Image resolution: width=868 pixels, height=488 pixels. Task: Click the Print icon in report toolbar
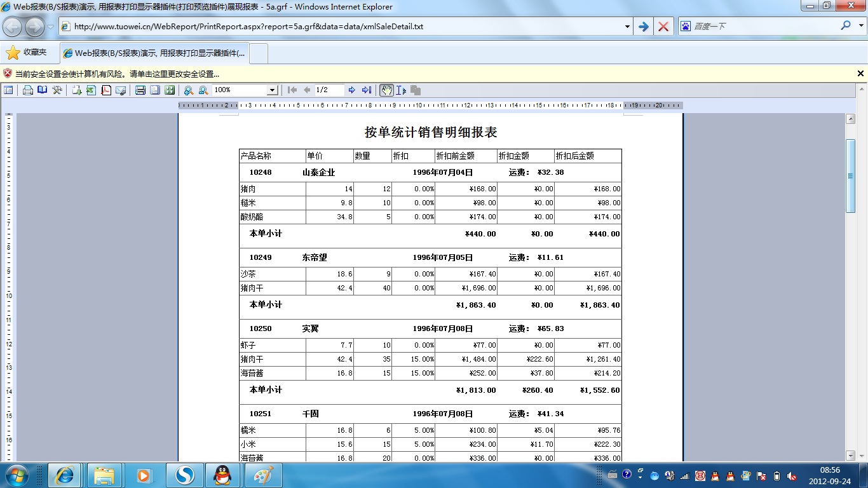point(28,90)
